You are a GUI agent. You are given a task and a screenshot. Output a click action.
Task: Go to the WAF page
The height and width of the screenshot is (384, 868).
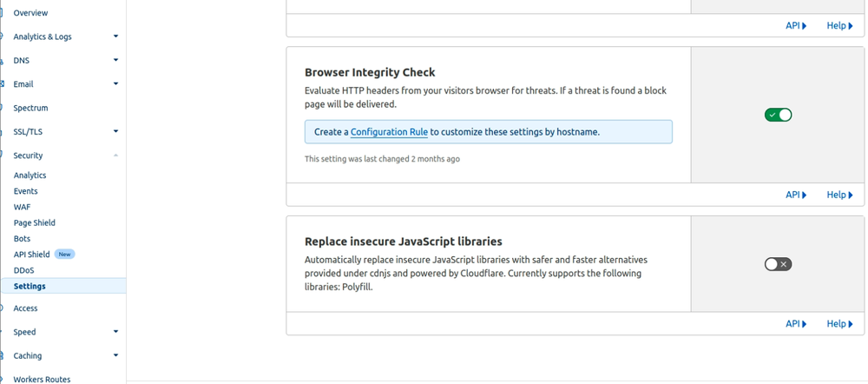(22, 207)
